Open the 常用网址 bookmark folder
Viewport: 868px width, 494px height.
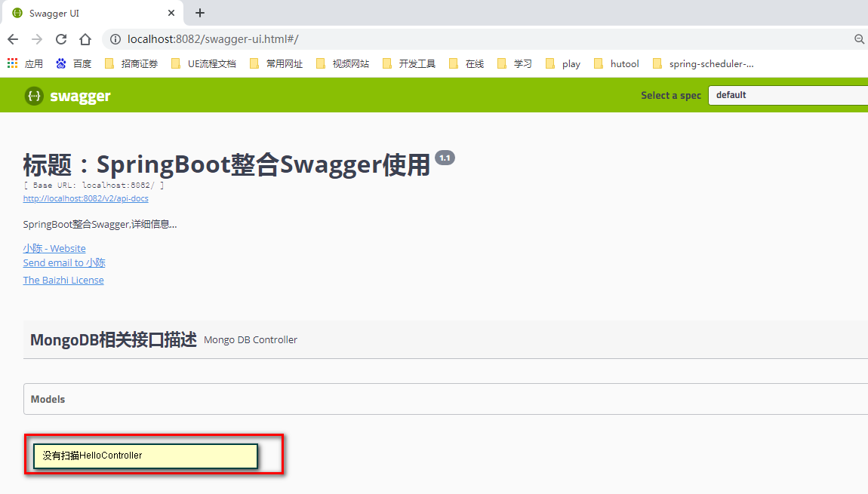[x=276, y=63]
